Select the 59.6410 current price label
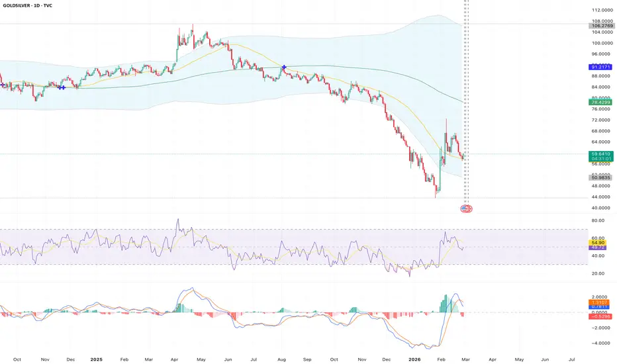The height and width of the screenshot is (364, 617). click(601, 154)
